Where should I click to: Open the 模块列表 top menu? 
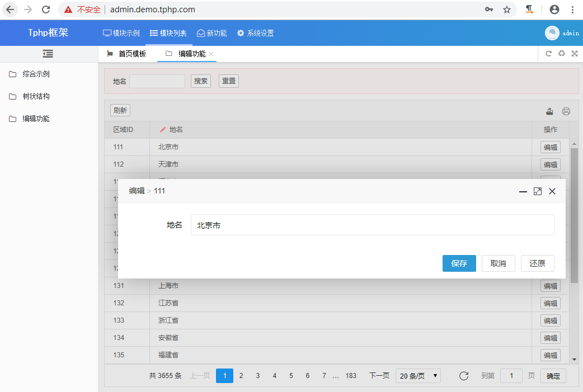coord(168,33)
